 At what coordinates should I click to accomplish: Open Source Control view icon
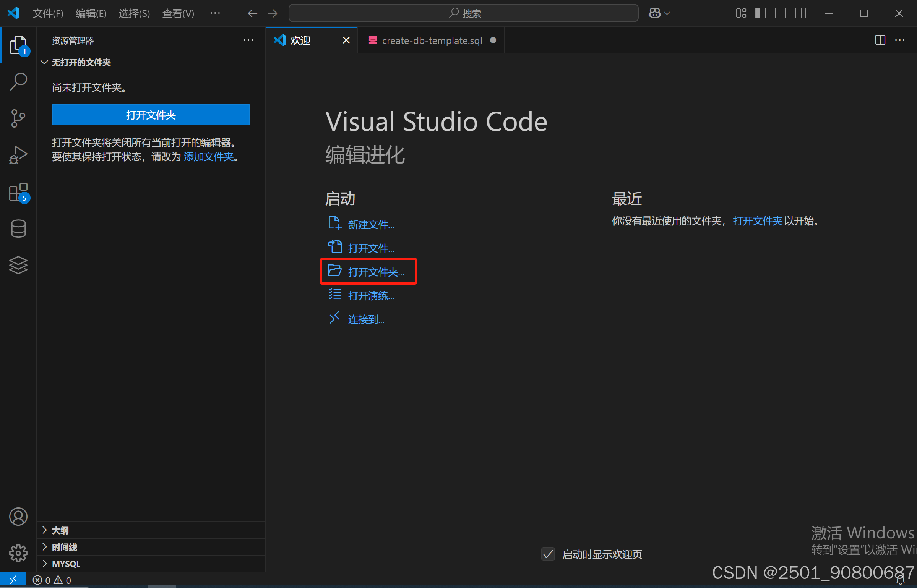pyautogui.click(x=18, y=118)
